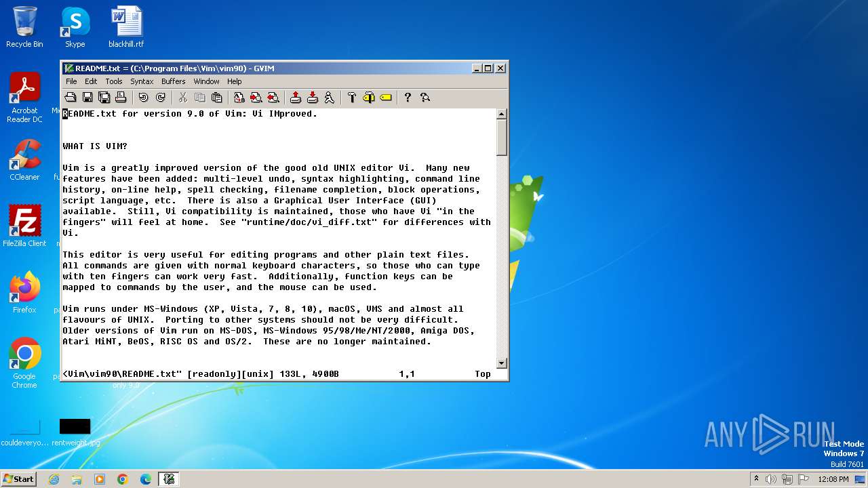Click the GVIM taskbar button
The height and width of the screenshot is (488, 868).
pyautogui.click(x=169, y=479)
